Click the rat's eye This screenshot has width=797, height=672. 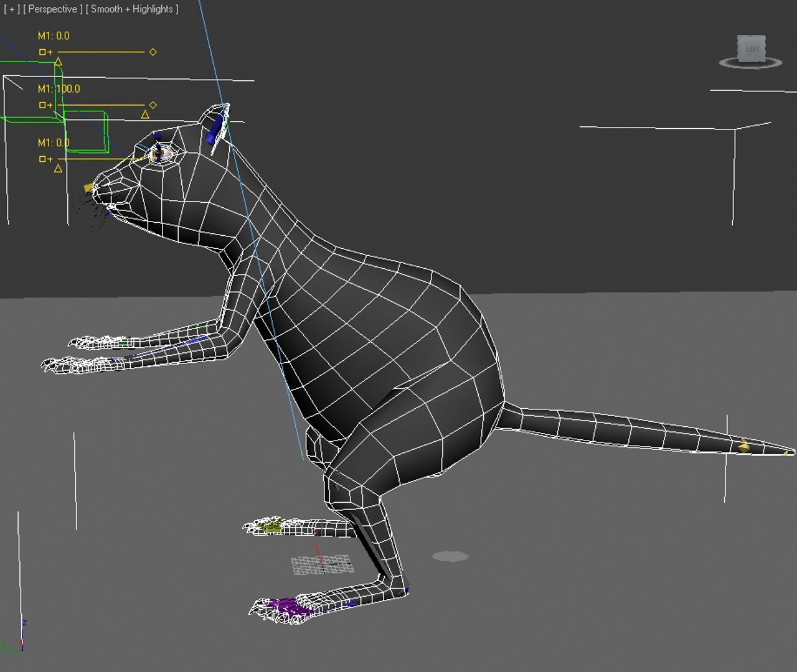pos(160,152)
